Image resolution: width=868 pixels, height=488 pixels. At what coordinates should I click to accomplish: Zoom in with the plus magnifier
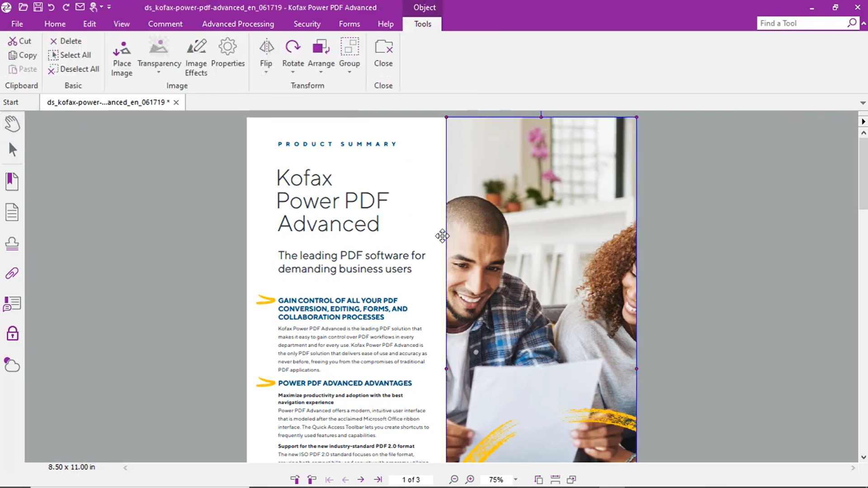coord(470,479)
